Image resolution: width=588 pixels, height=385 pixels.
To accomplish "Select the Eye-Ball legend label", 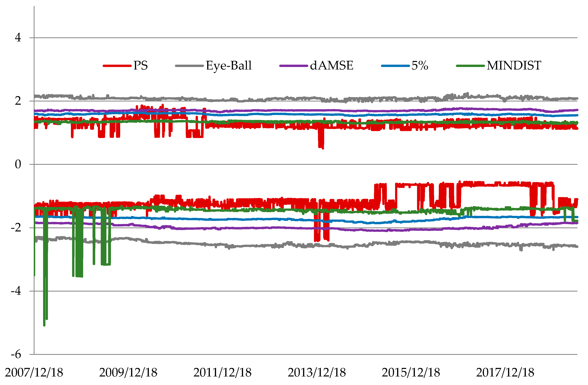I will tap(229, 66).
